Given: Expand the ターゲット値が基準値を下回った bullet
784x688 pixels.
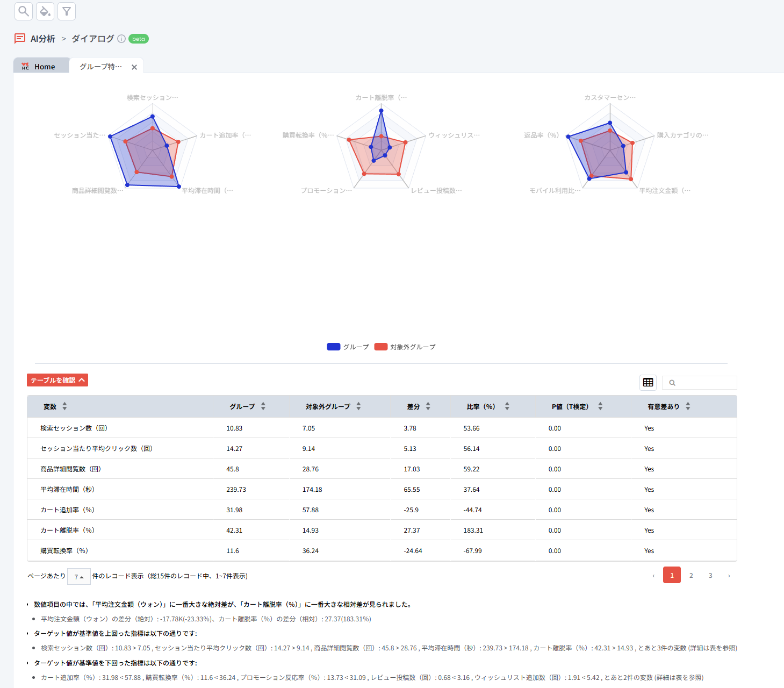Looking at the screenshot, I should click(x=28, y=663).
